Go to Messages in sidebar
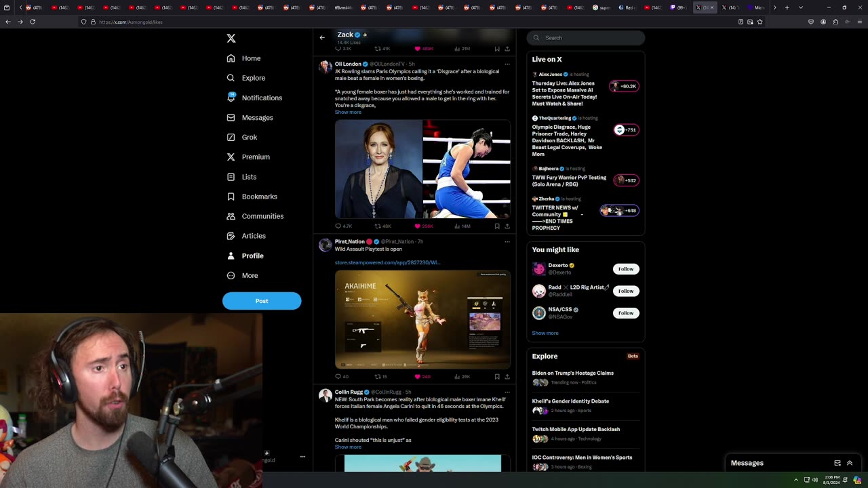Image resolution: width=868 pixels, height=488 pixels. [x=250, y=117]
